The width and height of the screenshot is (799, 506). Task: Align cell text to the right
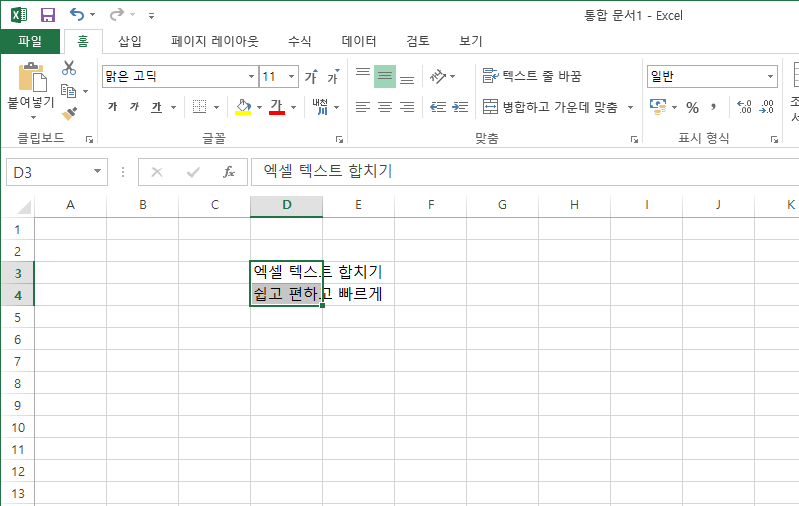pyautogui.click(x=407, y=106)
